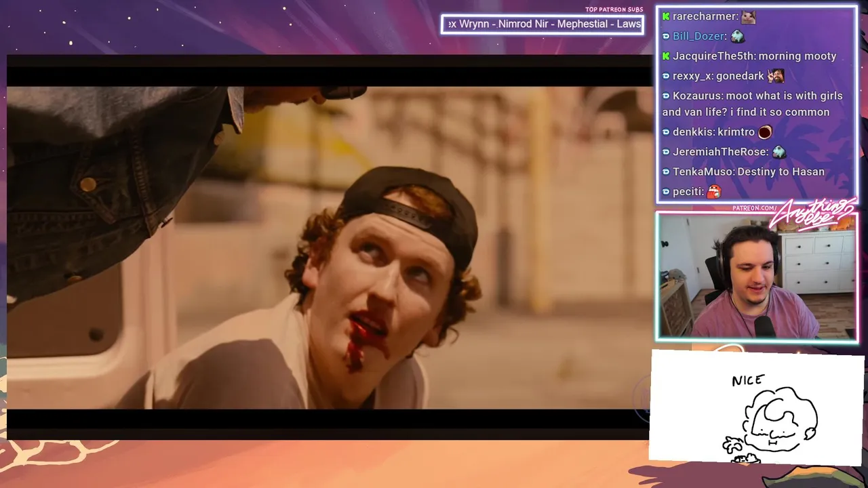Click the emote after "krimtro"
Screen dimensions: 868x488
tap(765, 132)
